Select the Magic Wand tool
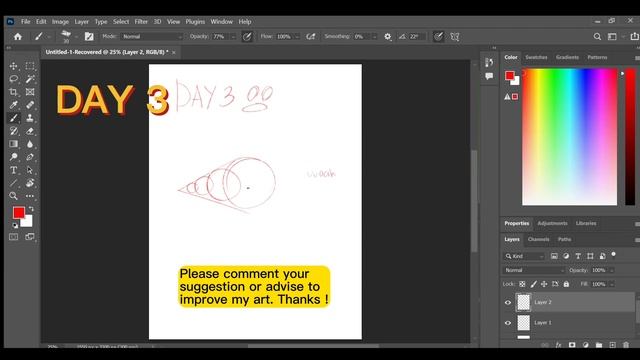 [30, 79]
